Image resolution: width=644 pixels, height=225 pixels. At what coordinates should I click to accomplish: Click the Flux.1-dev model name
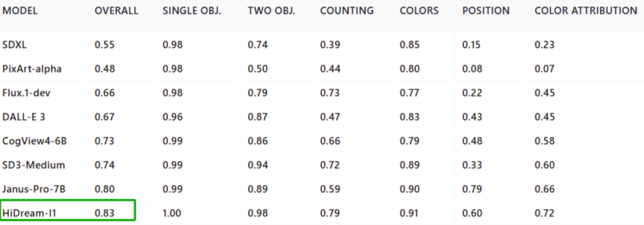pos(27,93)
